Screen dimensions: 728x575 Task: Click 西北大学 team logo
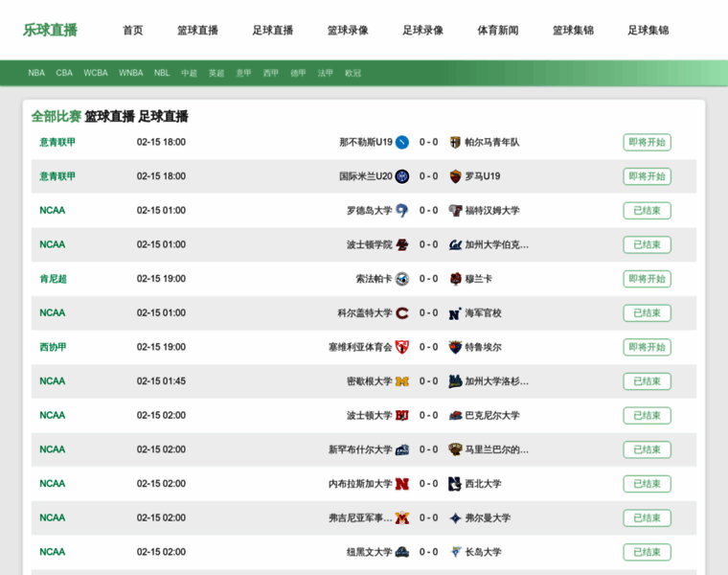(455, 484)
